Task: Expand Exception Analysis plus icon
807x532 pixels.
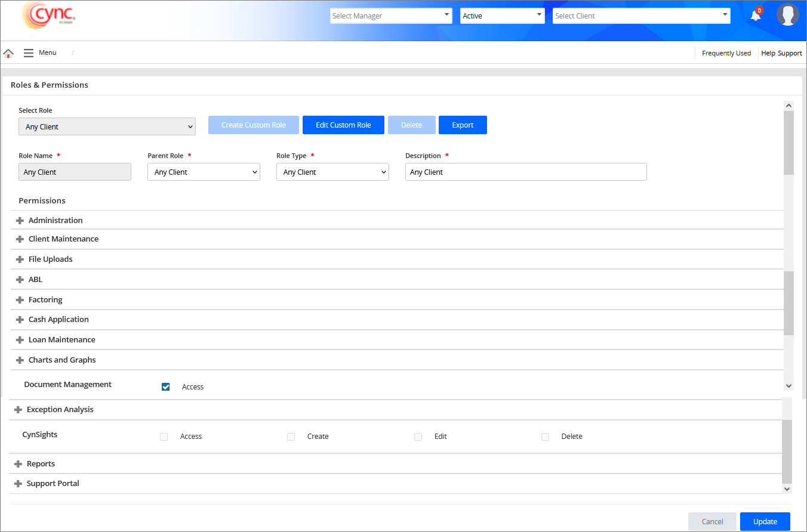Action: point(18,410)
